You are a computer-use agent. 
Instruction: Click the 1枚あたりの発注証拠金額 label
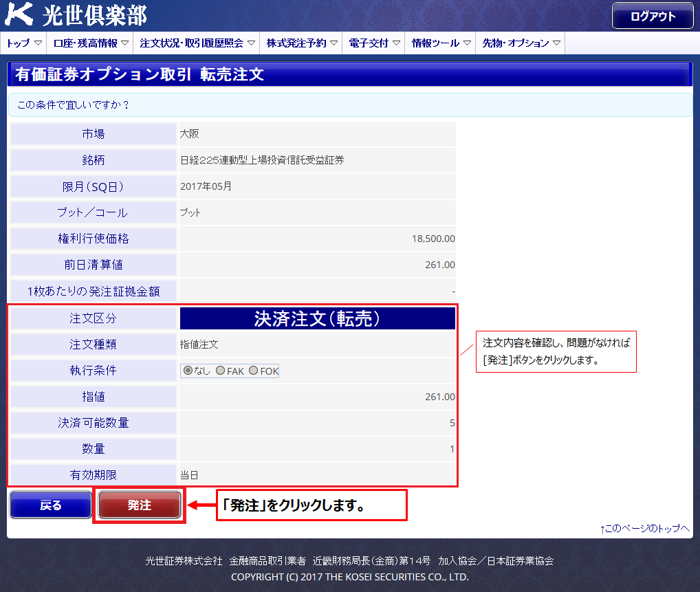pos(94,292)
